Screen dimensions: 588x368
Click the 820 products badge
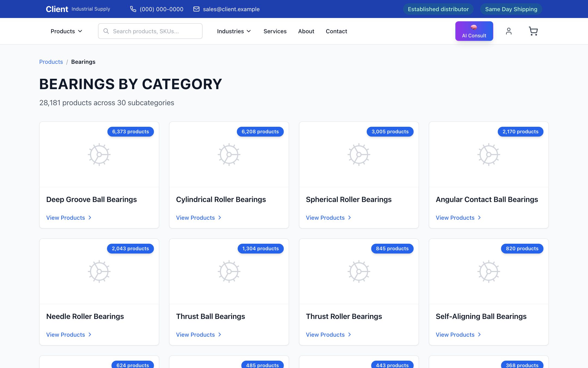coord(522,248)
